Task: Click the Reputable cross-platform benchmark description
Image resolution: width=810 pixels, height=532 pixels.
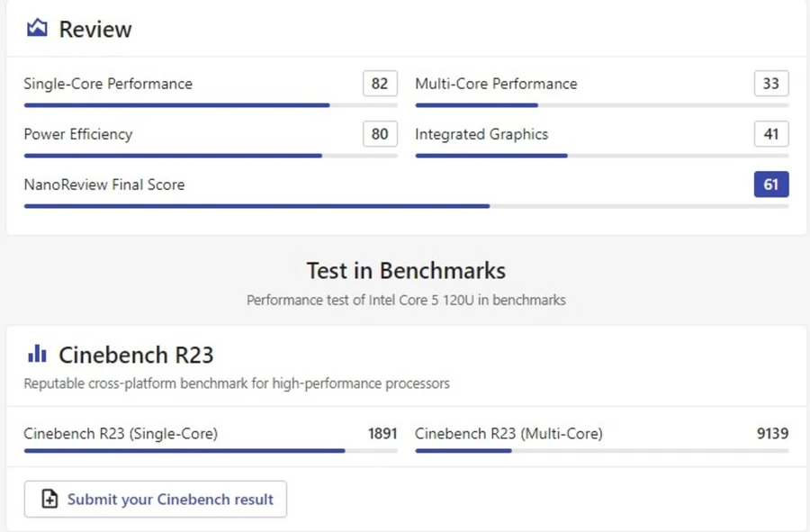Action: coord(237,383)
